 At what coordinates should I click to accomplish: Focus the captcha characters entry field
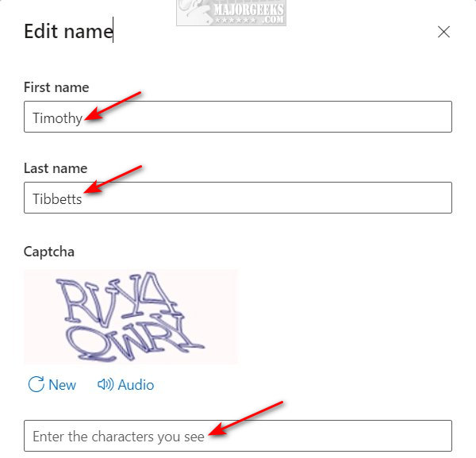click(238, 436)
